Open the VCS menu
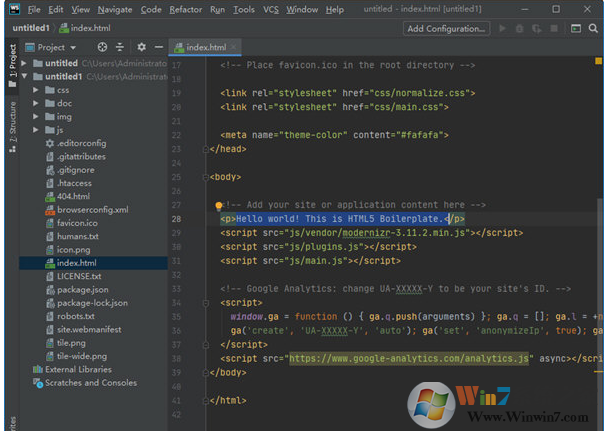 click(271, 9)
